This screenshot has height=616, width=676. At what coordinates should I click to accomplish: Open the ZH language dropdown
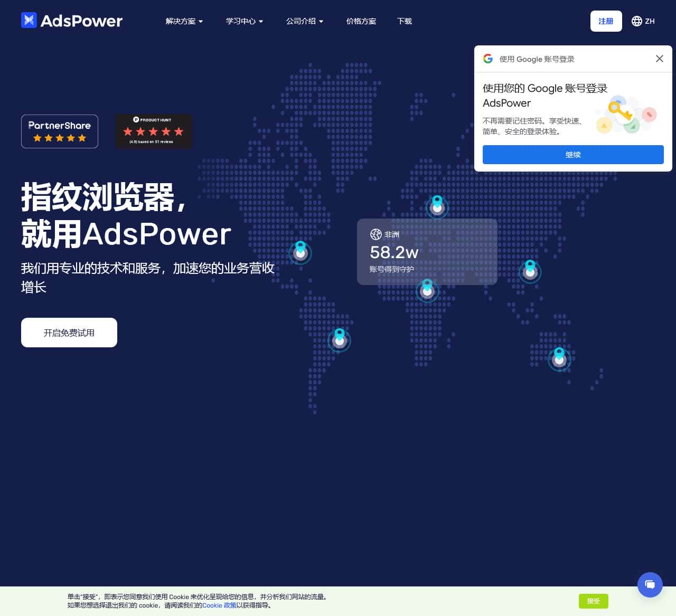pos(643,21)
